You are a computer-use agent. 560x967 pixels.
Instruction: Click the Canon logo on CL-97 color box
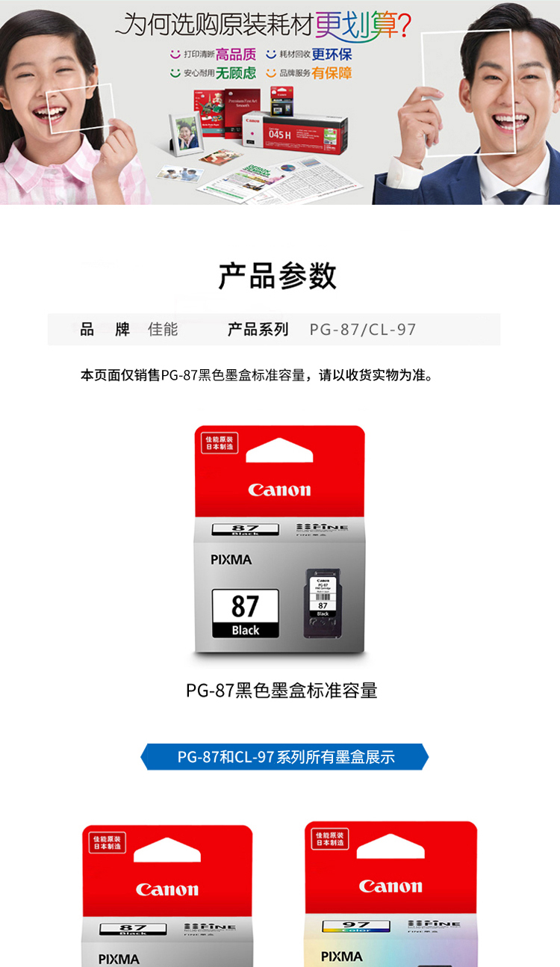pos(391,886)
